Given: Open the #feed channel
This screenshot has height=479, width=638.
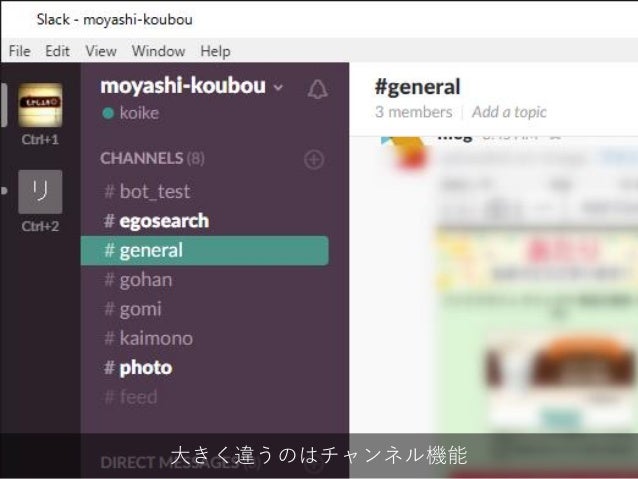Looking at the screenshot, I should click(x=205, y=397).
